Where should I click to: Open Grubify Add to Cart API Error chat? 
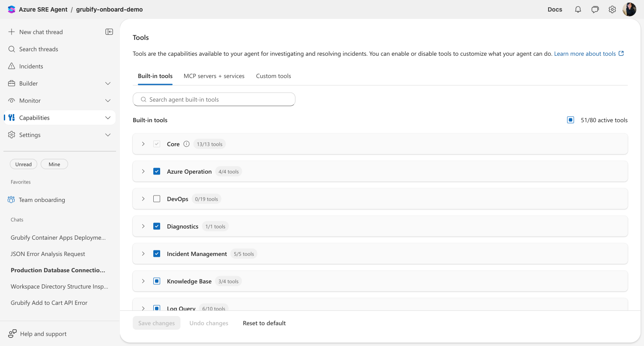click(x=49, y=303)
